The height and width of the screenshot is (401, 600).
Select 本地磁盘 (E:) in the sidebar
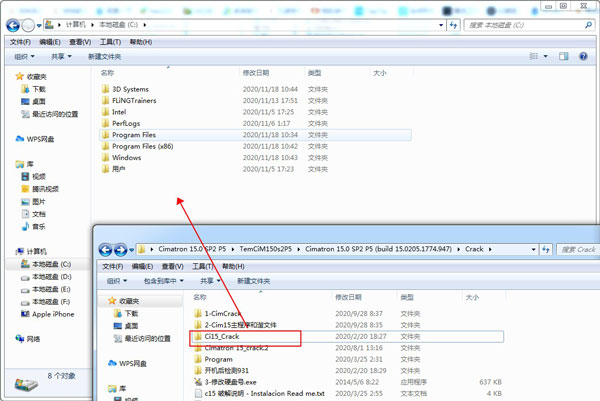tap(46, 289)
